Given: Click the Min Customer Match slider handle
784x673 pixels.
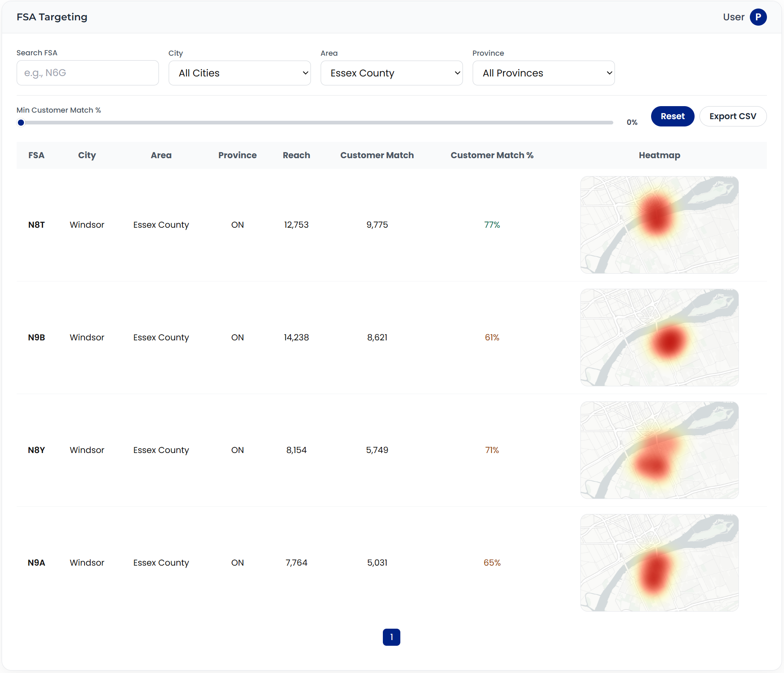Looking at the screenshot, I should pyautogui.click(x=21, y=122).
